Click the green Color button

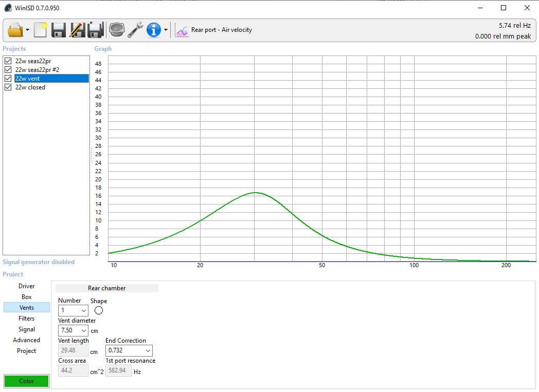coord(26,381)
